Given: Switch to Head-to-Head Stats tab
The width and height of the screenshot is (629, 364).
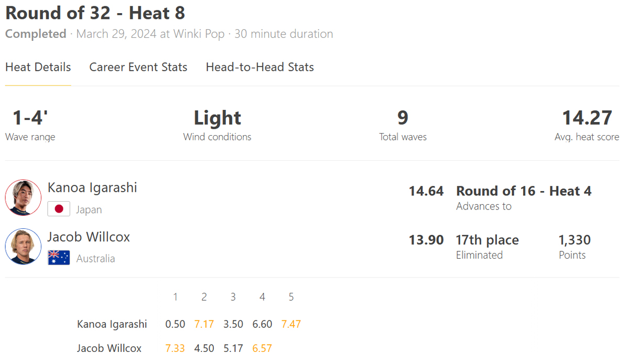Looking at the screenshot, I should (x=260, y=67).
